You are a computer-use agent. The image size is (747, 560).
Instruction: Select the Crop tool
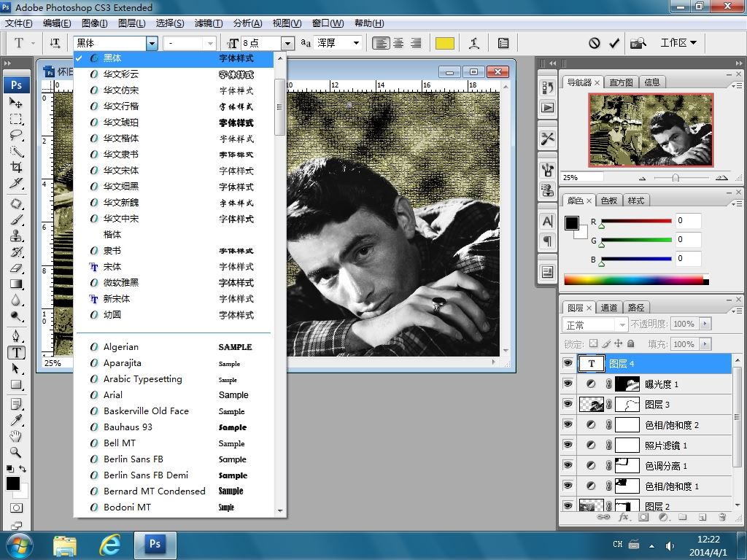tap(16, 167)
